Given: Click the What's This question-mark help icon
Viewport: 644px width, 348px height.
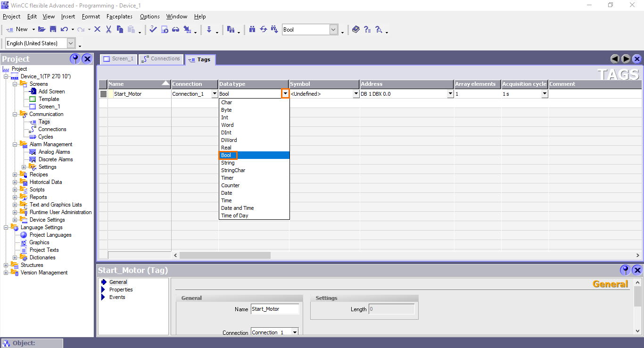Looking at the screenshot, I should pyautogui.click(x=367, y=29).
